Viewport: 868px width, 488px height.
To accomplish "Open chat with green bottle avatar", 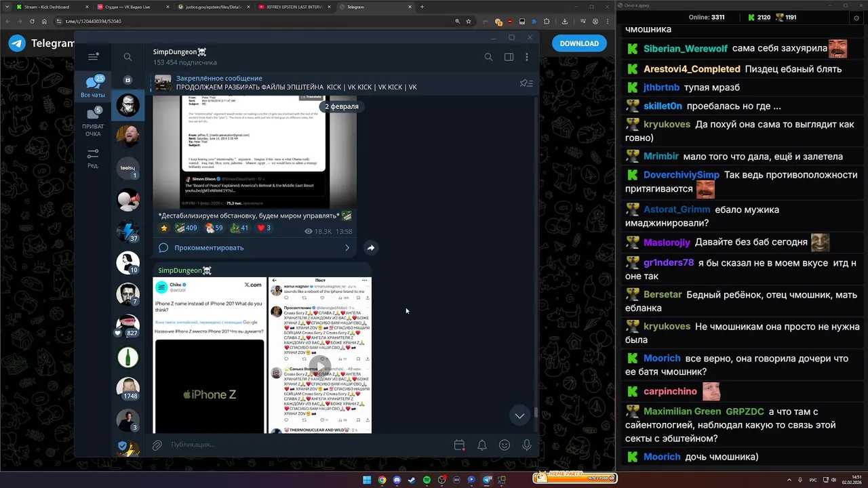I will click(x=127, y=357).
